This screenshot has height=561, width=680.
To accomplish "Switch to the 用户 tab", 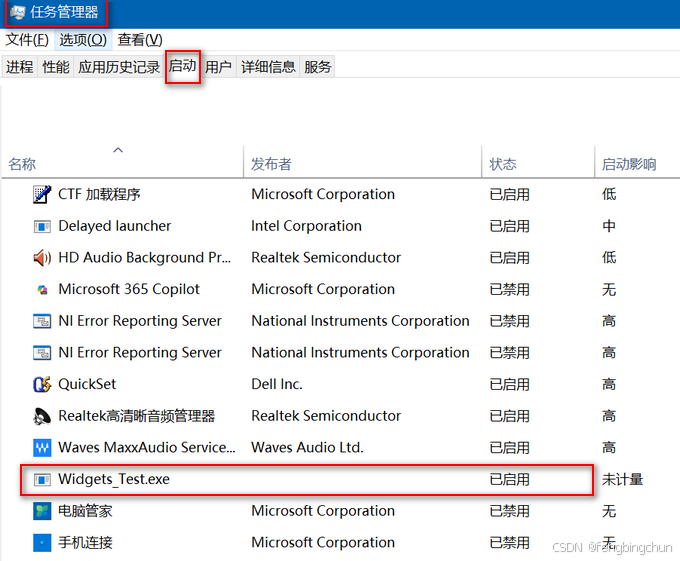I will [218, 67].
